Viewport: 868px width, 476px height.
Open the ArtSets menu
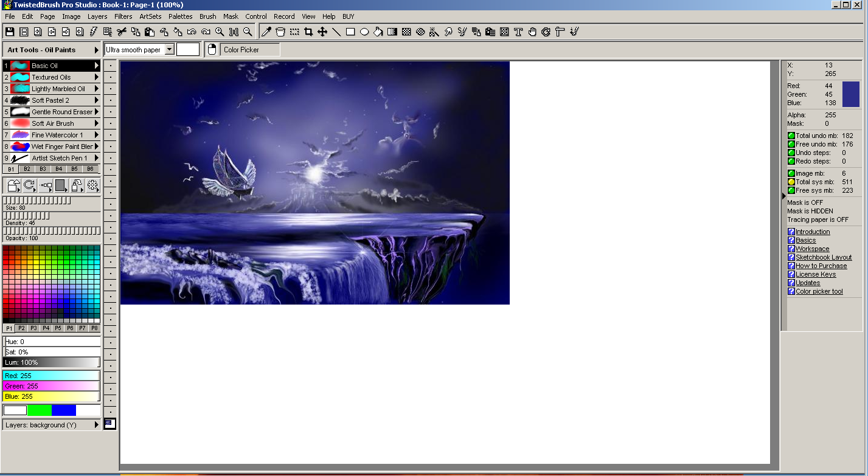click(x=150, y=16)
